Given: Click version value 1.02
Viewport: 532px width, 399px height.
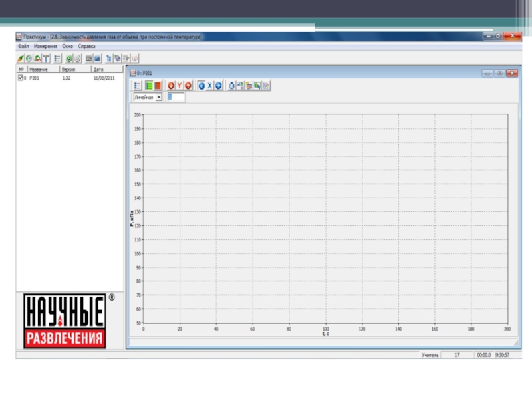Looking at the screenshot, I should point(66,78).
